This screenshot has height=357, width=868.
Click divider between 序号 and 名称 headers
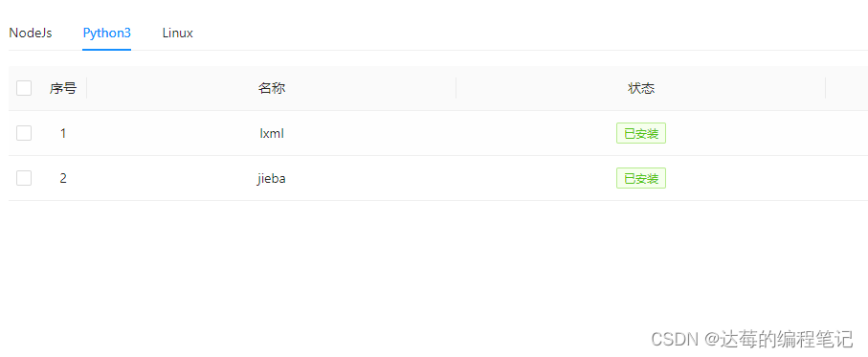click(87, 88)
